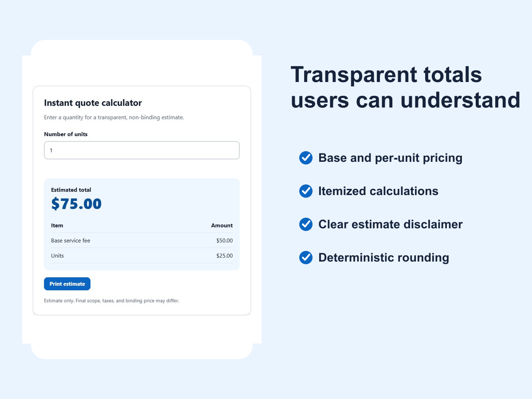Click the Units row in the table

coord(142,256)
